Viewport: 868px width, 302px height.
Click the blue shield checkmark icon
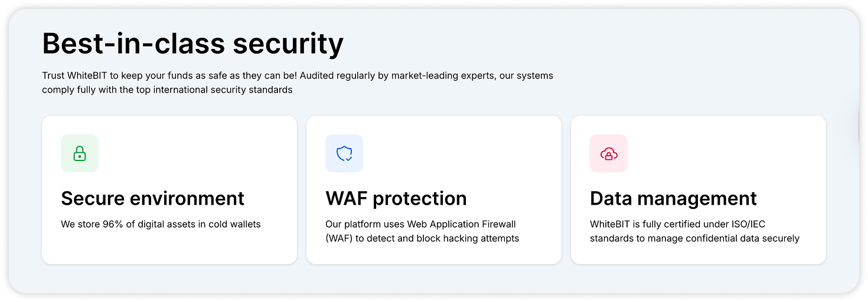[x=344, y=154]
